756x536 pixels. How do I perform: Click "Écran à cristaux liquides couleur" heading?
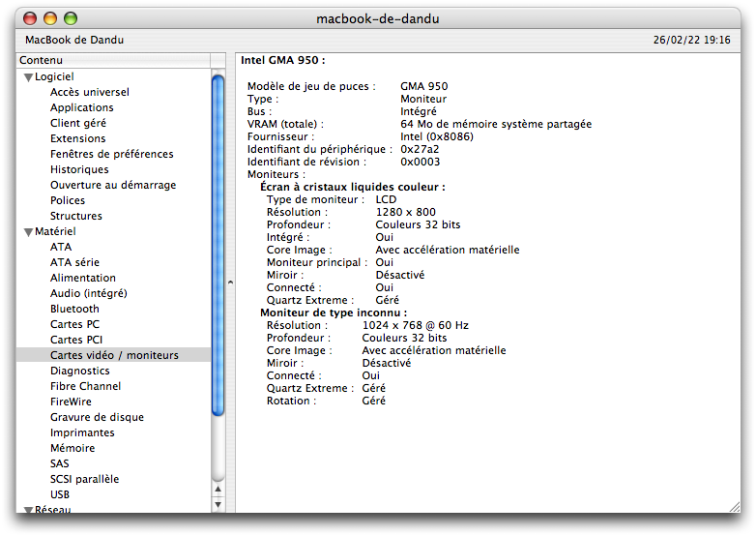353,187
